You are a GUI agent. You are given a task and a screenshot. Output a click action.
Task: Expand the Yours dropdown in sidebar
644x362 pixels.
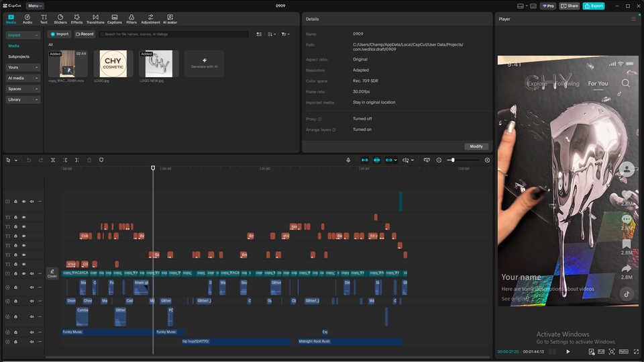pos(23,67)
